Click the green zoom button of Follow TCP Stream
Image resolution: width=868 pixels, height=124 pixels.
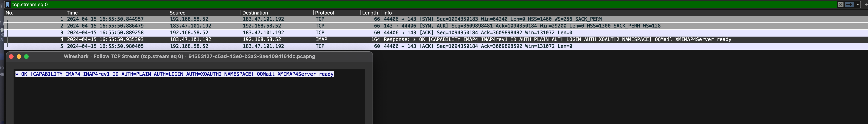pyautogui.click(x=27, y=57)
